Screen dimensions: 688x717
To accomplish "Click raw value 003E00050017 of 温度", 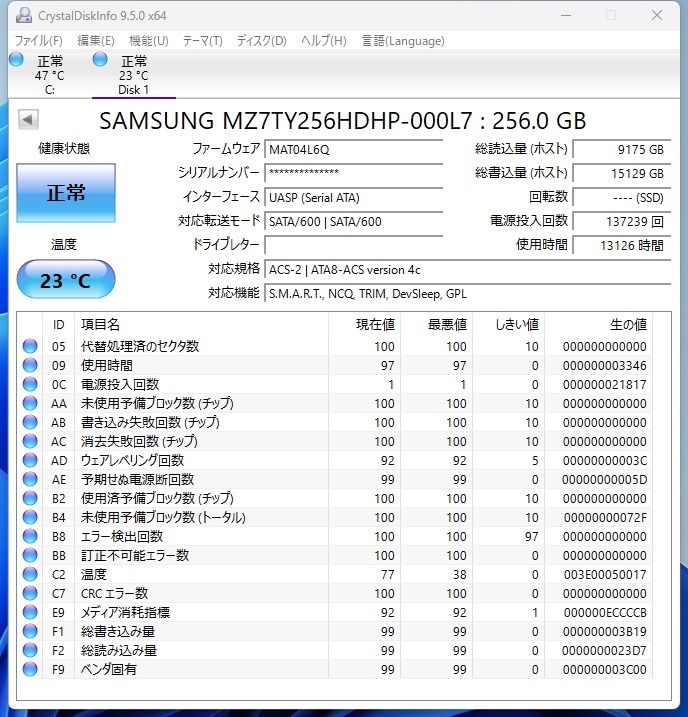I will click(605, 574).
